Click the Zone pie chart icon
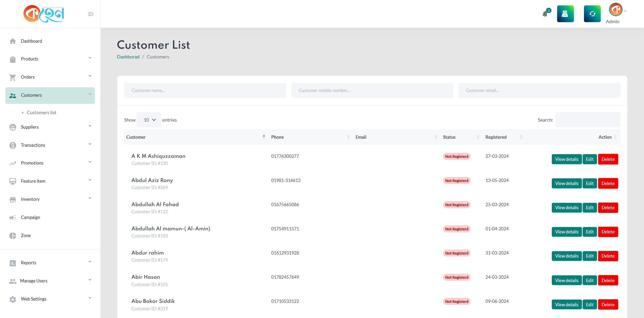This screenshot has height=318, width=644. [x=13, y=236]
